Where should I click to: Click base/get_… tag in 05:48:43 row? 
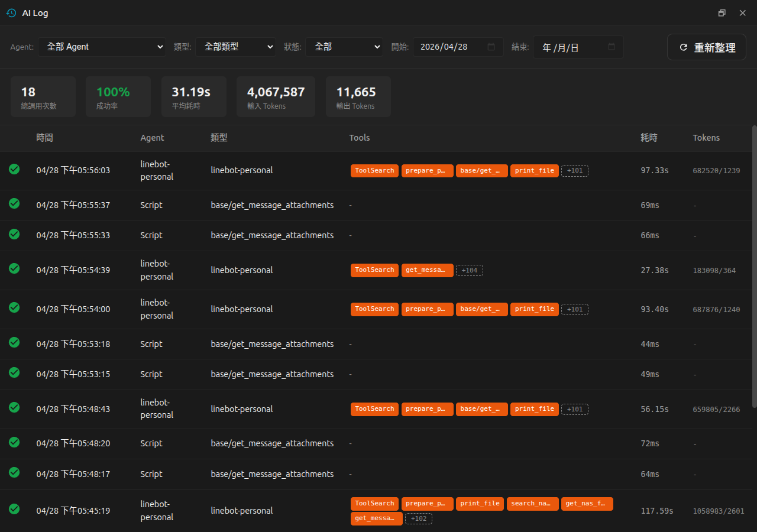coord(482,409)
